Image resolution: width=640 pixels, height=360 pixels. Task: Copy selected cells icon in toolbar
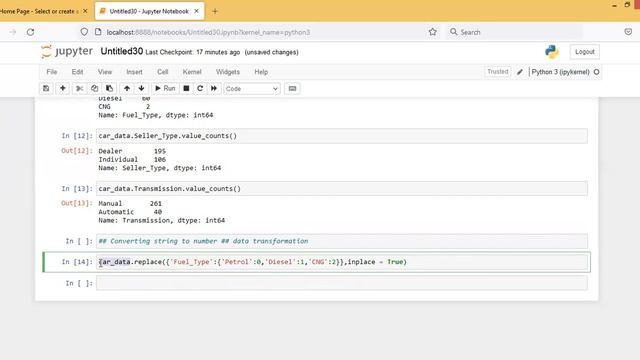pos(94,89)
